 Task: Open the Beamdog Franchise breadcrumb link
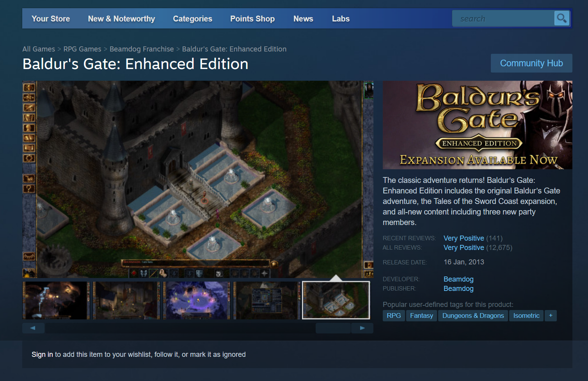pyautogui.click(x=142, y=49)
